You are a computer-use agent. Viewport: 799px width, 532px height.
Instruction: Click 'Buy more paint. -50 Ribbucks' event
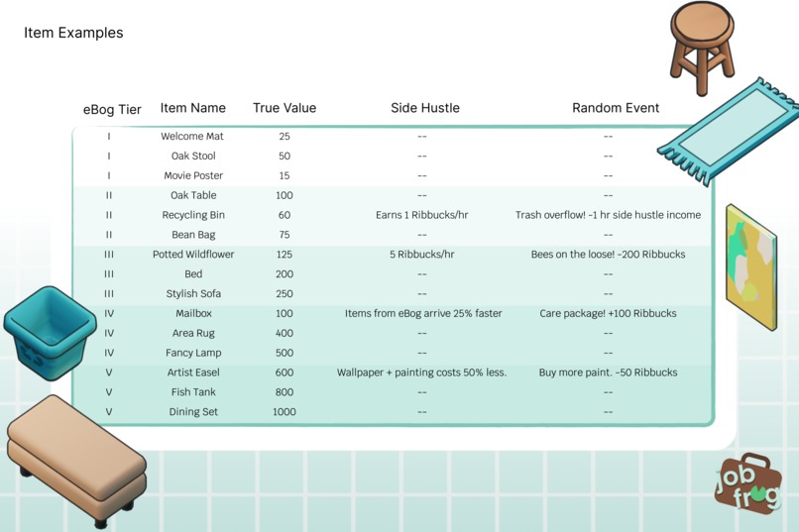click(x=608, y=372)
